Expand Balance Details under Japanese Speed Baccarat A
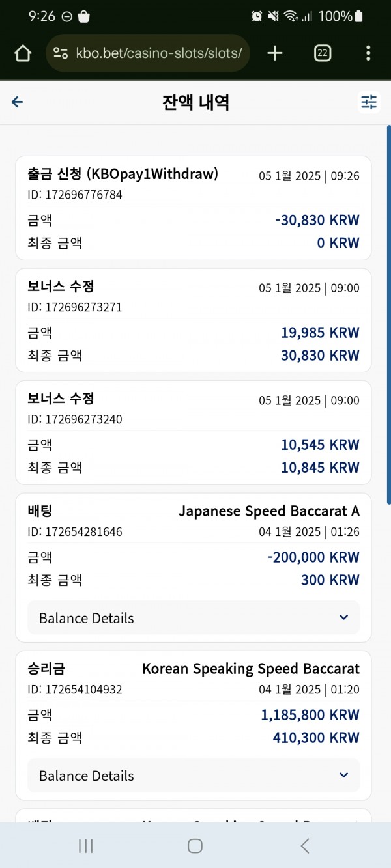 coord(194,617)
